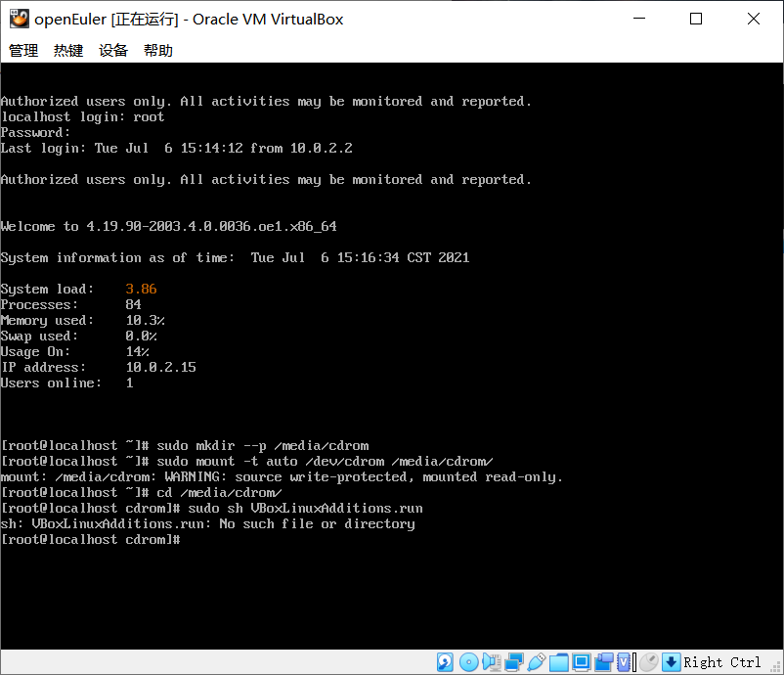784x675 pixels.
Task: Open the hard disk activity status icon
Action: pos(444,662)
